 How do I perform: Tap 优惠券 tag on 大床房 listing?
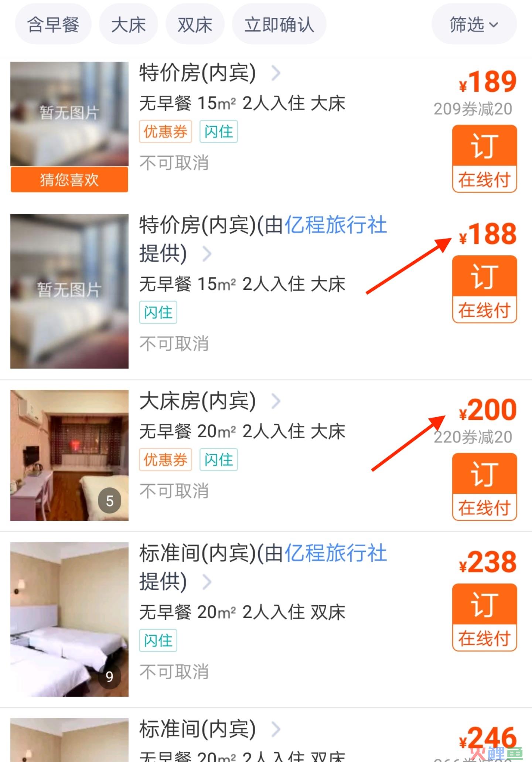coord(166,459)
